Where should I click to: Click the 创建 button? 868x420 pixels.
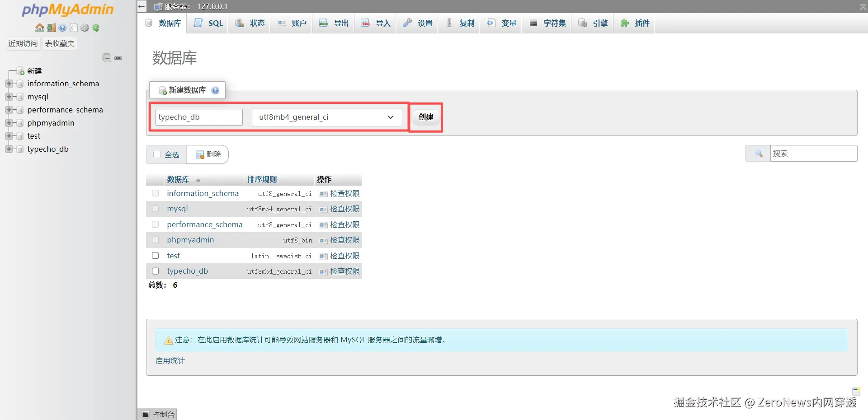pos(426,117)
